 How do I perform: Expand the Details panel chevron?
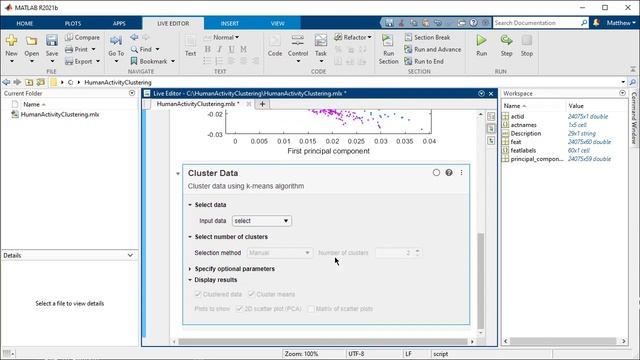click(130, 256)
